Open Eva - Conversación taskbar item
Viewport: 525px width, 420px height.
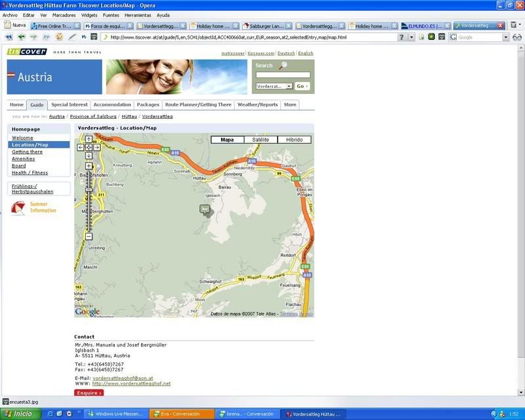(x=182, y=414)
